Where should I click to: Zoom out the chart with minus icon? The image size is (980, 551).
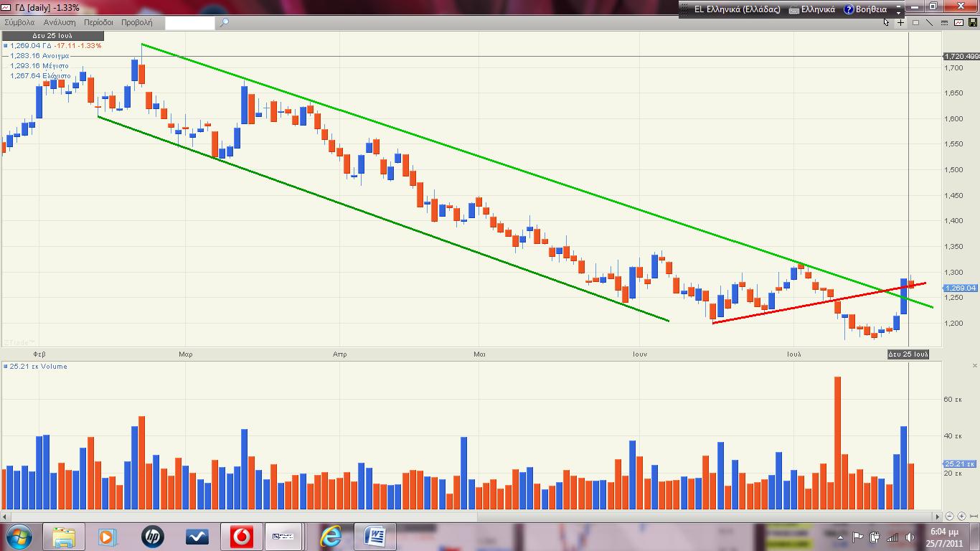coord(949,516)
